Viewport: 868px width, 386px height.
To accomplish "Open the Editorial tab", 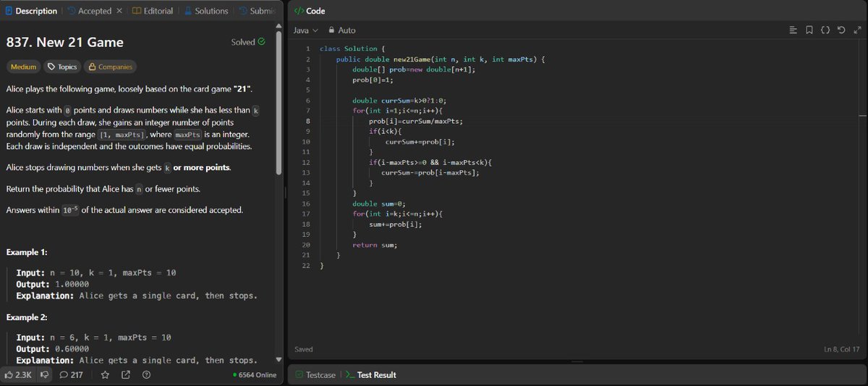I will tap(152, 11).
